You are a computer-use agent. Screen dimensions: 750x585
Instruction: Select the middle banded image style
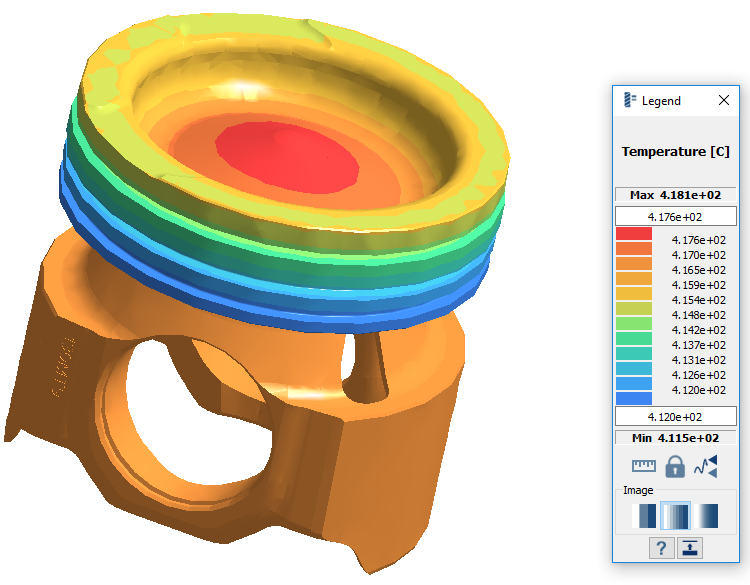(677, 516)
